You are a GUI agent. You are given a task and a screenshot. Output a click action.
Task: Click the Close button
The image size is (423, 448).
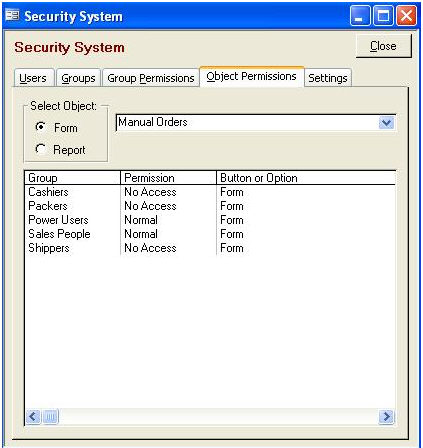click(383, 46)
